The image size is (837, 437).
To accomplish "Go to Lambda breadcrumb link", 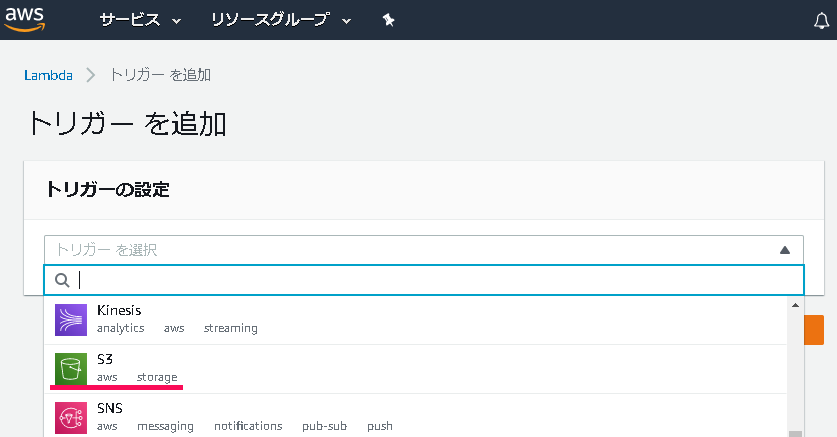I will pos(48,75).
